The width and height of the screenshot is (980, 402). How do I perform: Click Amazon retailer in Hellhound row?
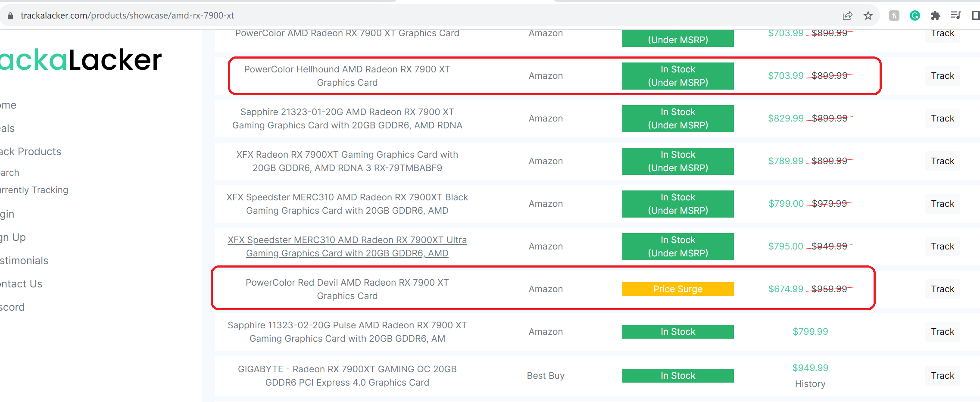(x=546, y=76)
